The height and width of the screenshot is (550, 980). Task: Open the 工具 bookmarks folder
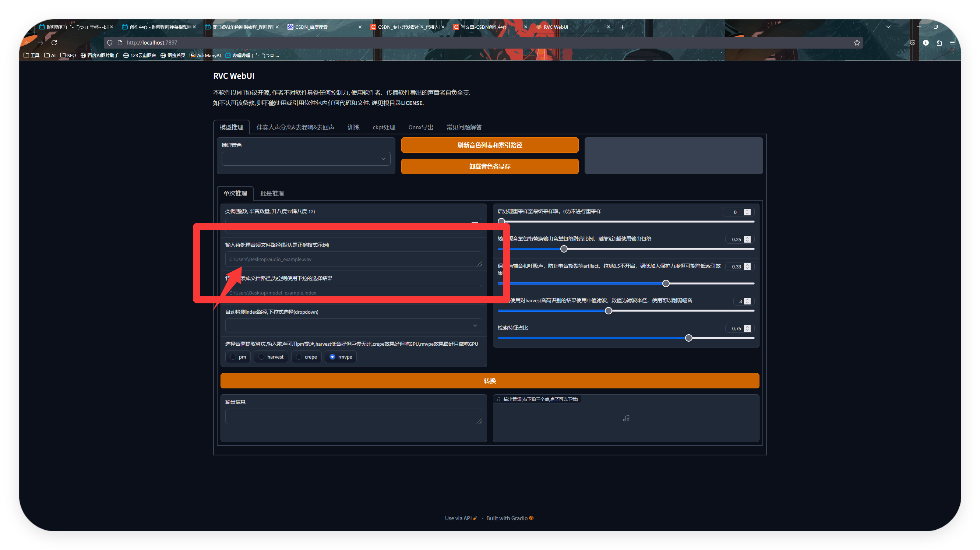coord(32,55)
